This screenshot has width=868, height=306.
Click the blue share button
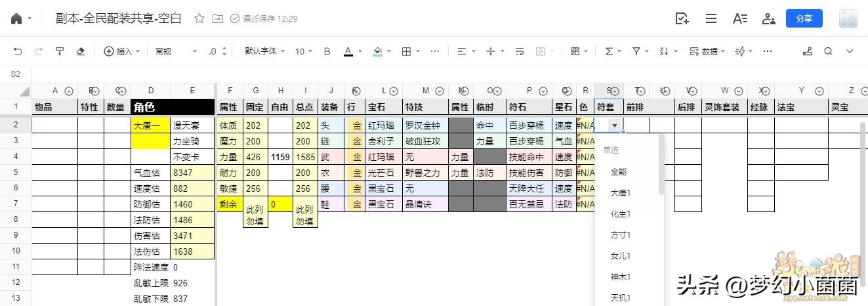click(804, 18)
